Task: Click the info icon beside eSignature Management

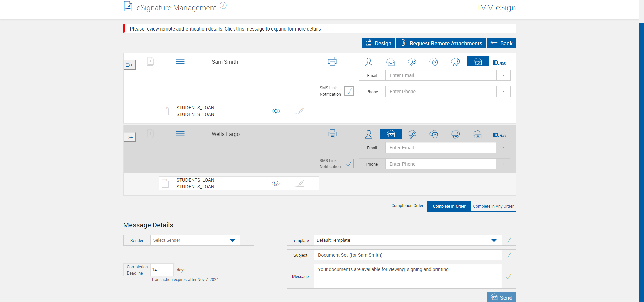Action: pyautogui.click(x=223, y=6)
